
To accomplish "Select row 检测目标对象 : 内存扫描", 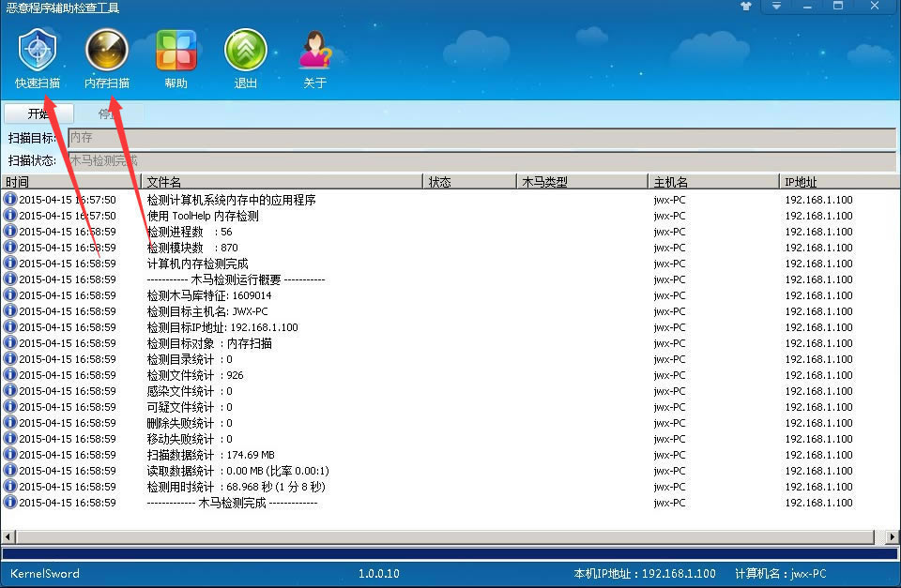I will point(450,343).
